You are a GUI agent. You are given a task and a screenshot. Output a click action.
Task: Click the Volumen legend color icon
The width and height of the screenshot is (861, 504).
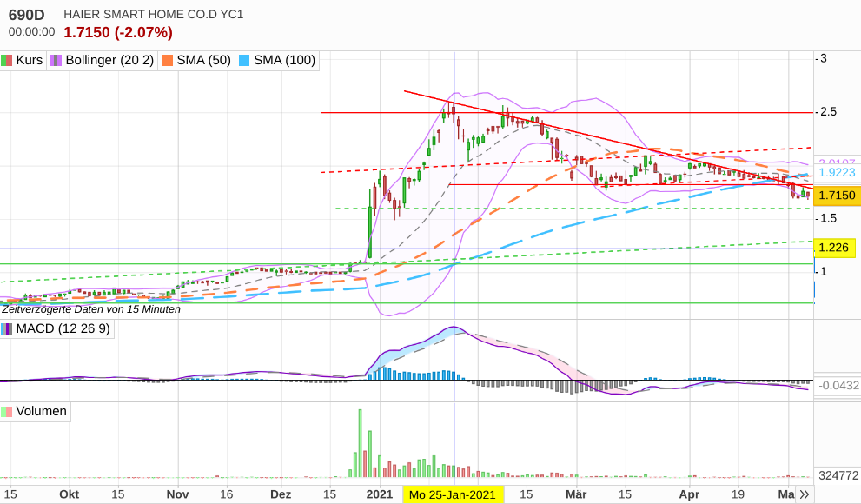pos(7,411)
